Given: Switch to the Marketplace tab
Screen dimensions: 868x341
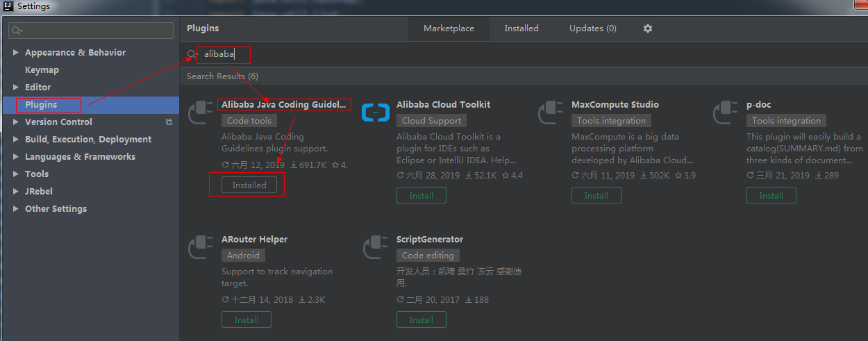Looking at the screenshot, I should 449,28.
